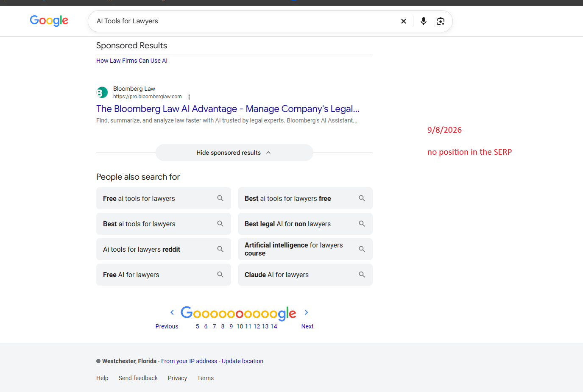Click the Google logo

49,20
